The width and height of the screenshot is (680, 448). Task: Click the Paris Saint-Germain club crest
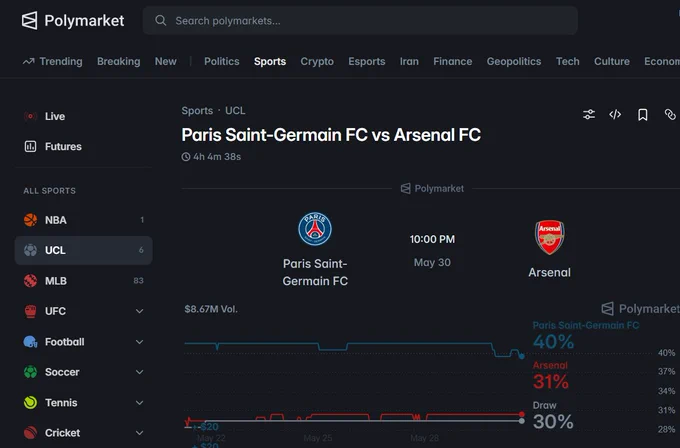click(x=315, y=229)
